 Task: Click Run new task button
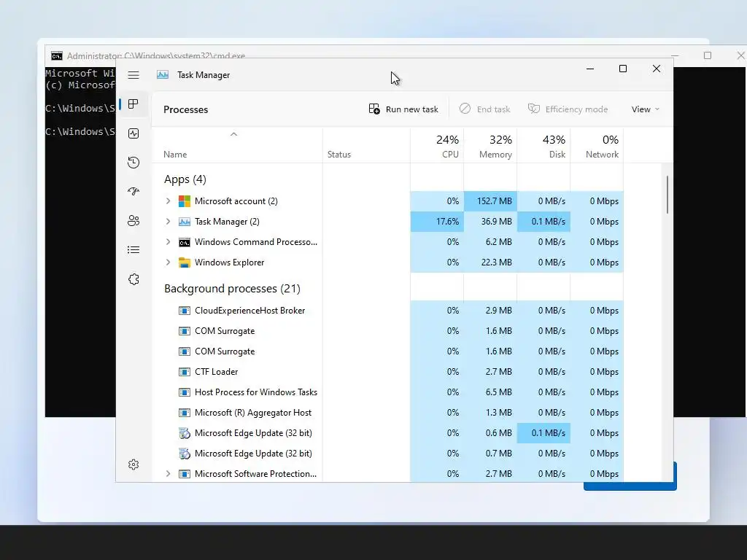(403, 109)
